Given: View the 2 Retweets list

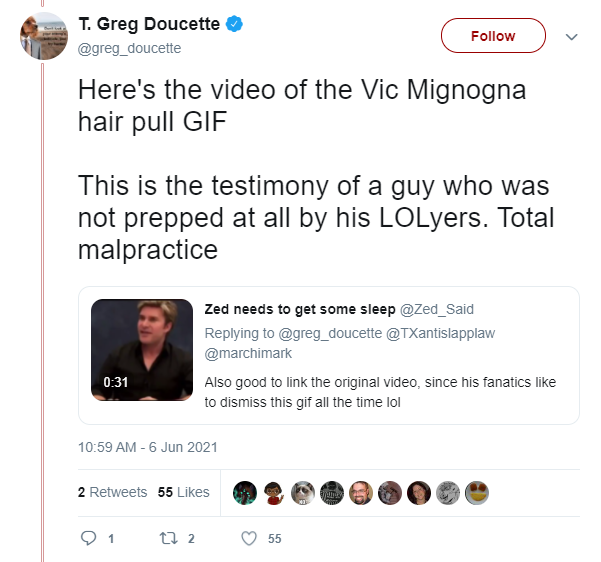Looking at the screenshot, I should click(113, 492).
